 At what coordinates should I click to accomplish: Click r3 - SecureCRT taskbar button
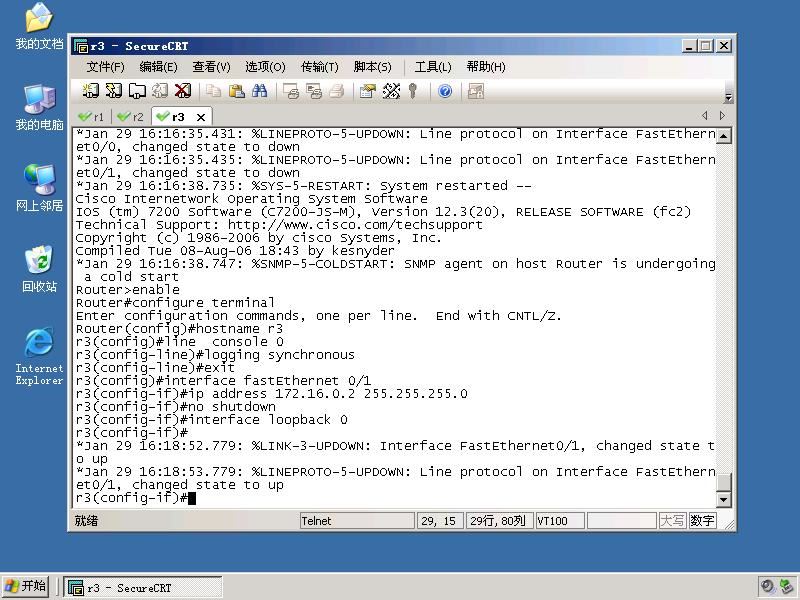coord(143,588)
